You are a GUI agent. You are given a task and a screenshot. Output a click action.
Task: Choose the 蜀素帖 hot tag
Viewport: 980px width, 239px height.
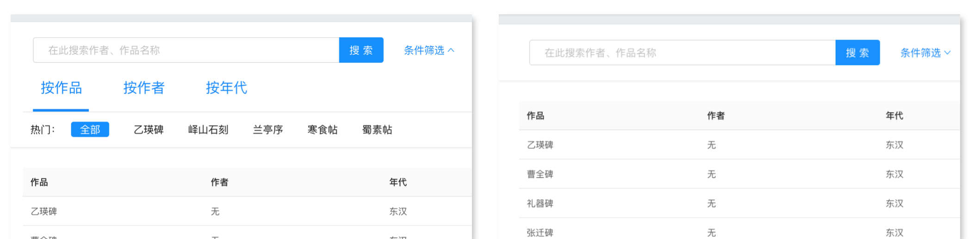(377, 130)
